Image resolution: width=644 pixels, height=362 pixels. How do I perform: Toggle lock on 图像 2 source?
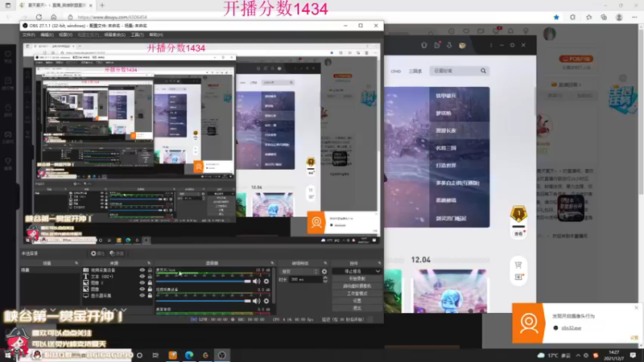pos(150,283)
